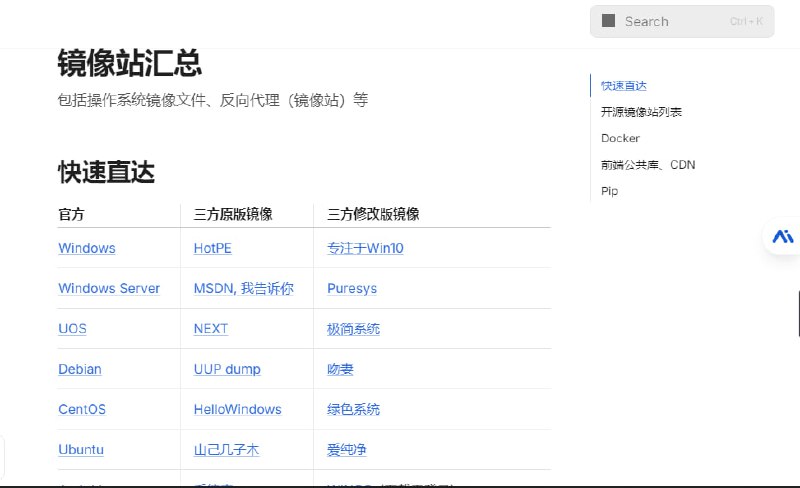Click the 官方 column header
Image resolution: width=800 pixels, height=488 pixels.
click(x=71, y=214)
